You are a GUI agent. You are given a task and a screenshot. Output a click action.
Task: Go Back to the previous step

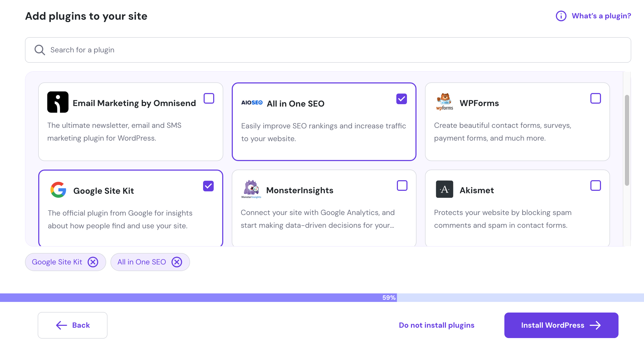click(72, 325)
